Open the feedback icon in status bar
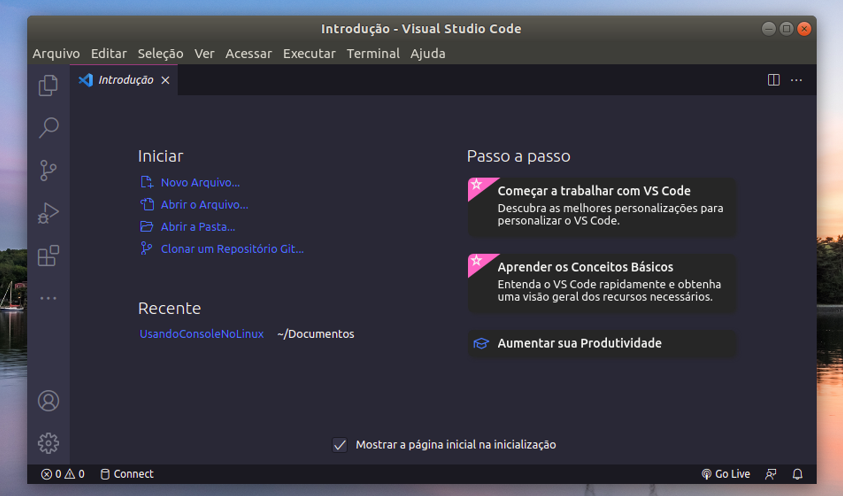 (771, 474)
